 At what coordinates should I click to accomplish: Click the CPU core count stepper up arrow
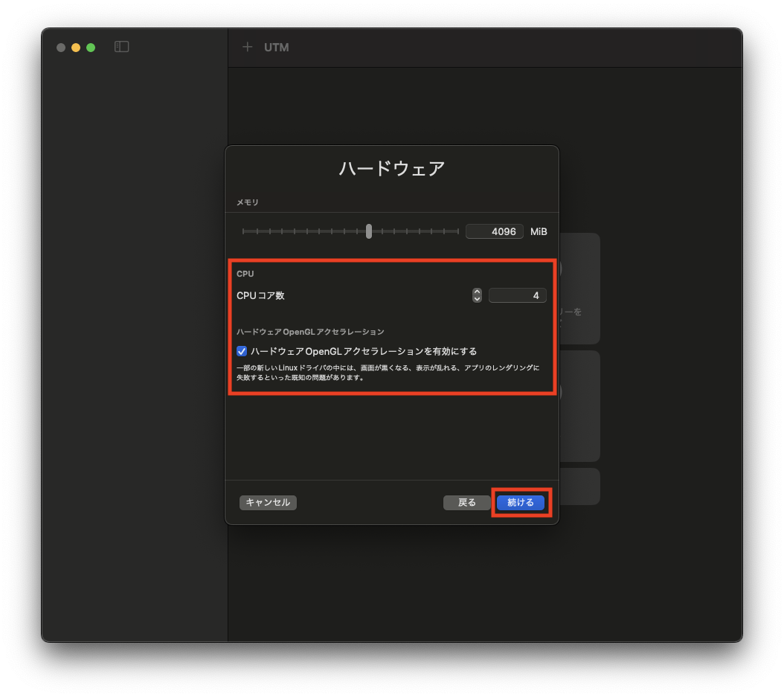[x=476, y=292]
